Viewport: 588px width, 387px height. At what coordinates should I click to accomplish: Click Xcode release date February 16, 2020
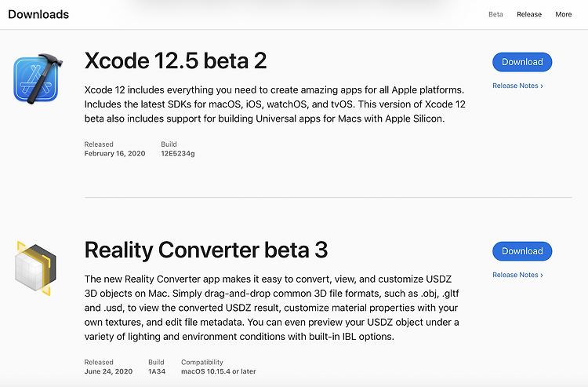pos(114,154)
